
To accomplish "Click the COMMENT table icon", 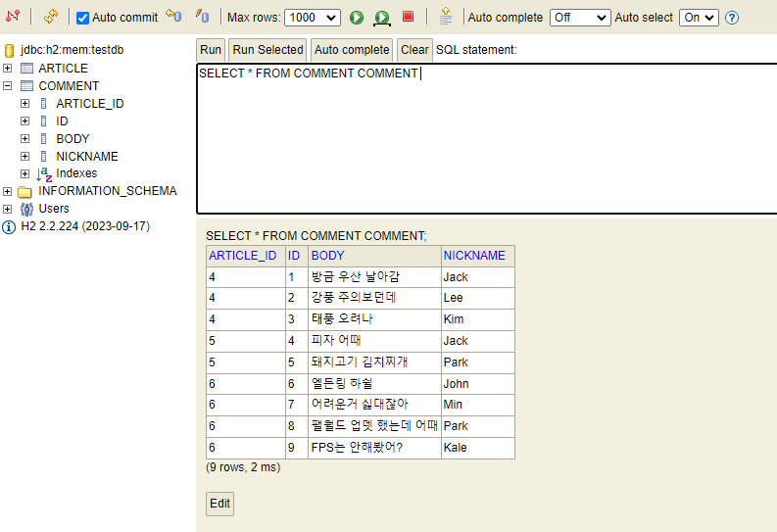I will 26,85.
